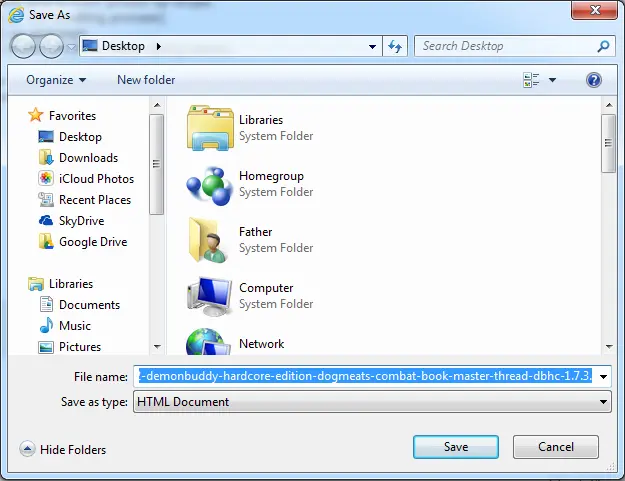This screenshot has height=481, width=625.
Task: Select the Computer icon in file list
Action: tap(209, 295)
